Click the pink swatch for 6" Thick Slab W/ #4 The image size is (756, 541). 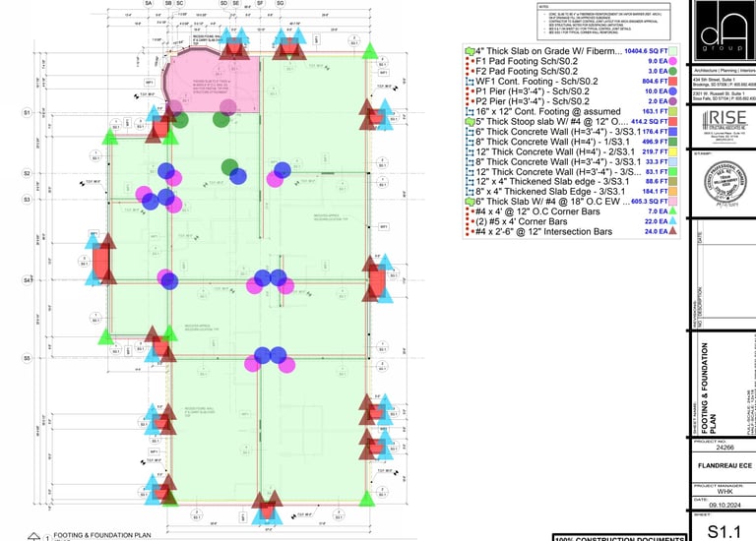click(x=672, y=202)
